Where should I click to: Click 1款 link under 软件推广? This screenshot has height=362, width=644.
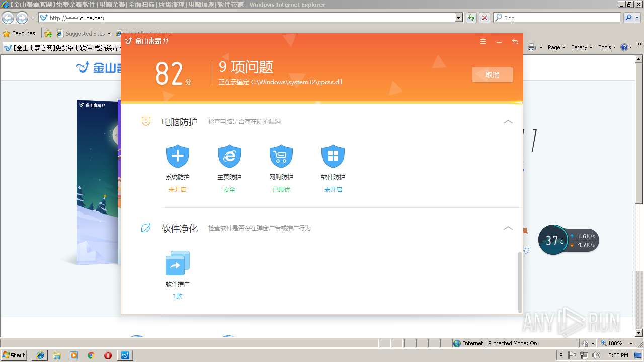point(178,296)
